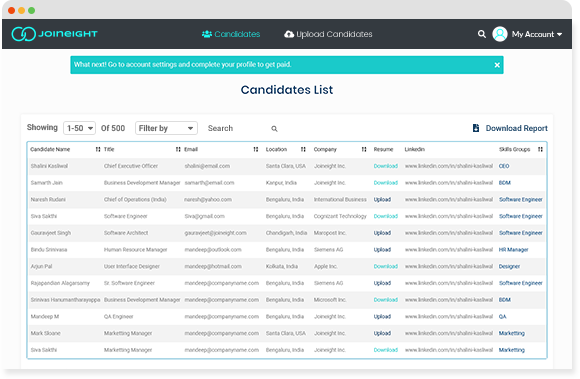
Task: Download Samarth Jain's resume
Action: click(385, 183)
